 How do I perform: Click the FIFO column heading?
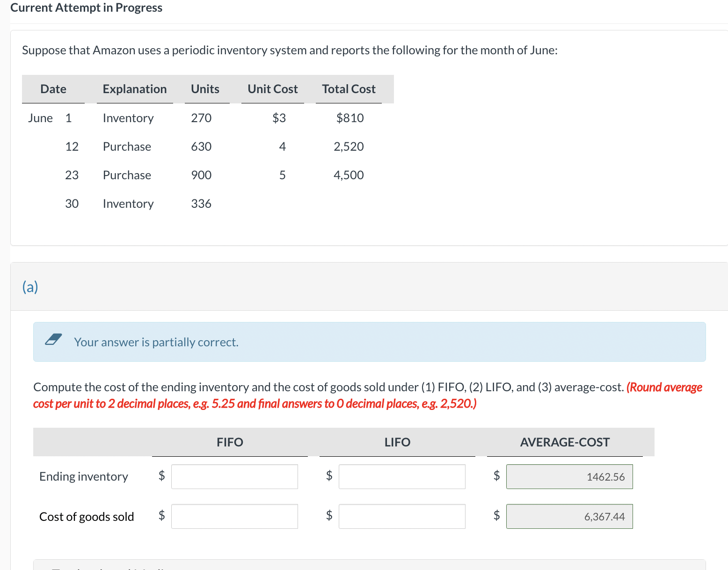[230, 442]
